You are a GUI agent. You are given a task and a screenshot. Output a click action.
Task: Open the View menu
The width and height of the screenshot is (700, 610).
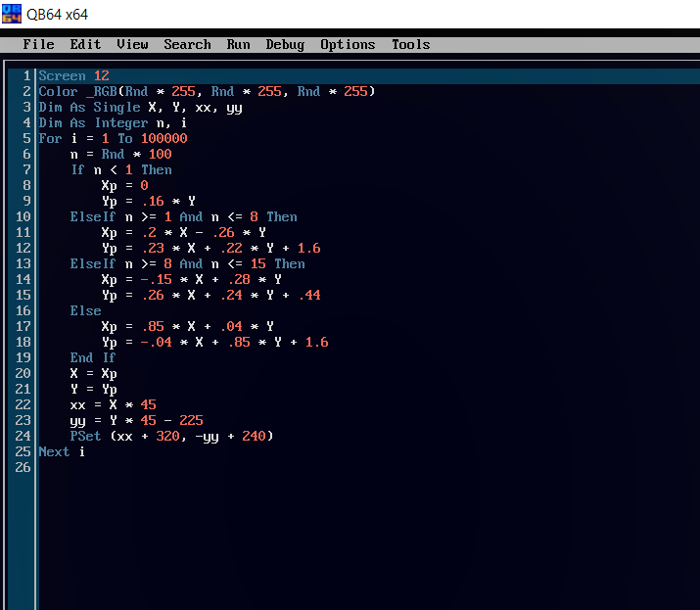pyautogui.click(x=132, y=44)
